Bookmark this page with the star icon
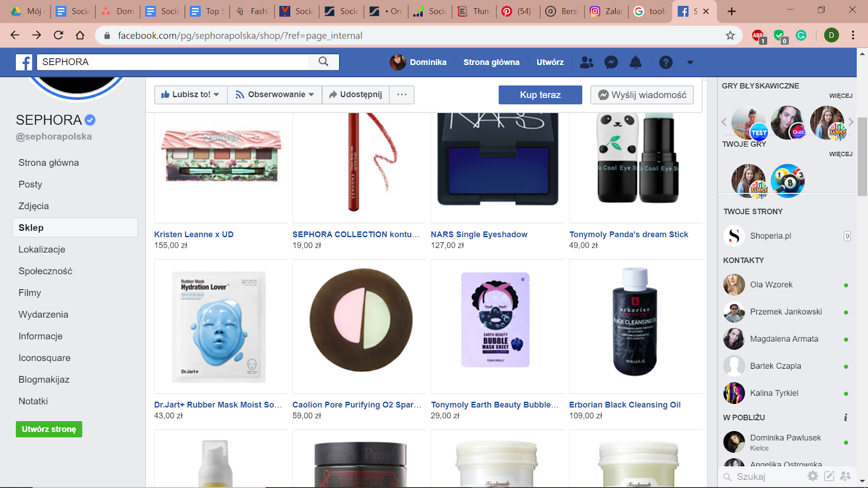Image resolution: width=868 pixels, height=488 pixels. (x=730, y=35)
